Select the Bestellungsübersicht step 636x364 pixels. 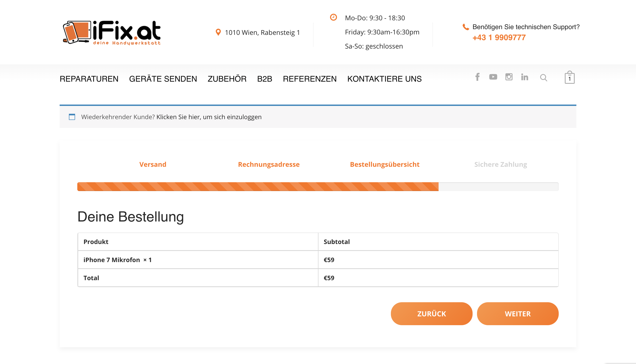384,165
